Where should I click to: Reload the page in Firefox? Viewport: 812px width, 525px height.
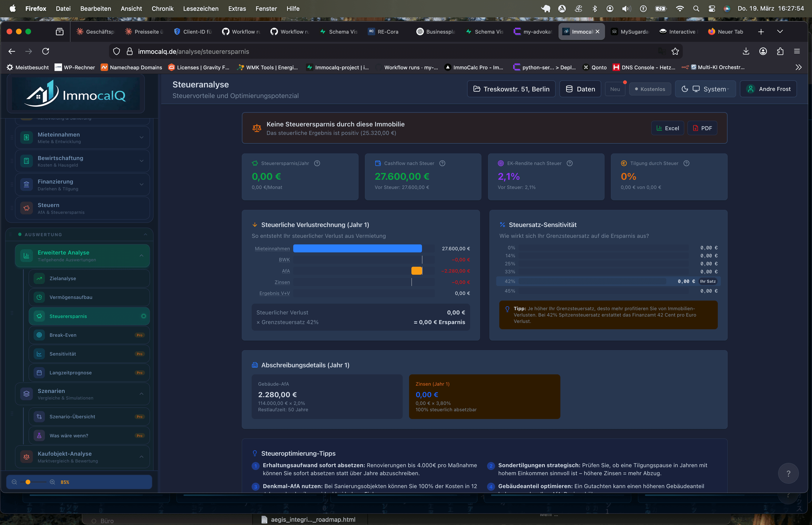(46, 51)
